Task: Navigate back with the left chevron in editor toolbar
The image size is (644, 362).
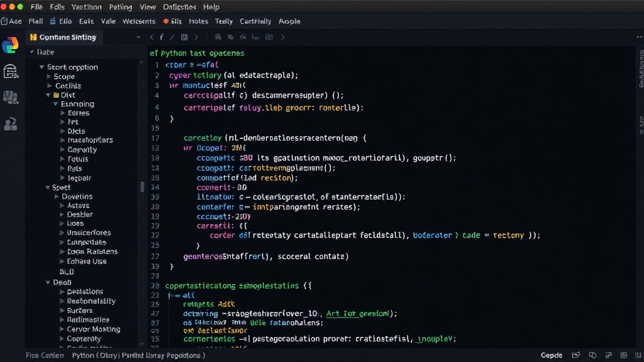Action: tap(152, 37)
